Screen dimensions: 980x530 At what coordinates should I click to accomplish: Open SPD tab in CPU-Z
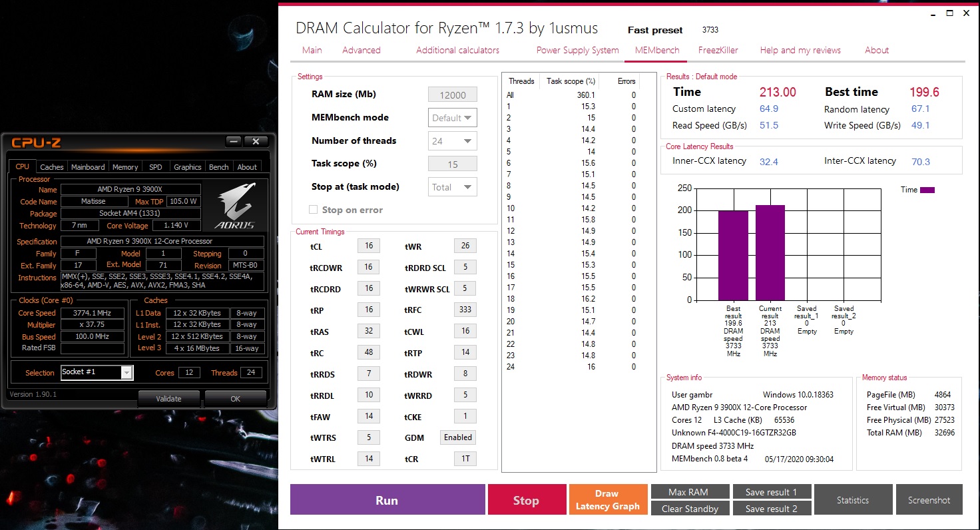pos(155,167)
